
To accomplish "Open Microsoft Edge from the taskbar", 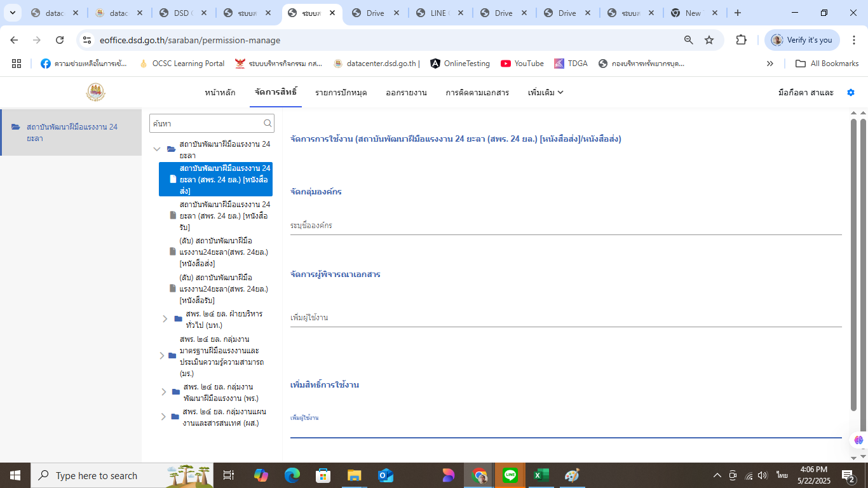I will (x=292, y=475).
